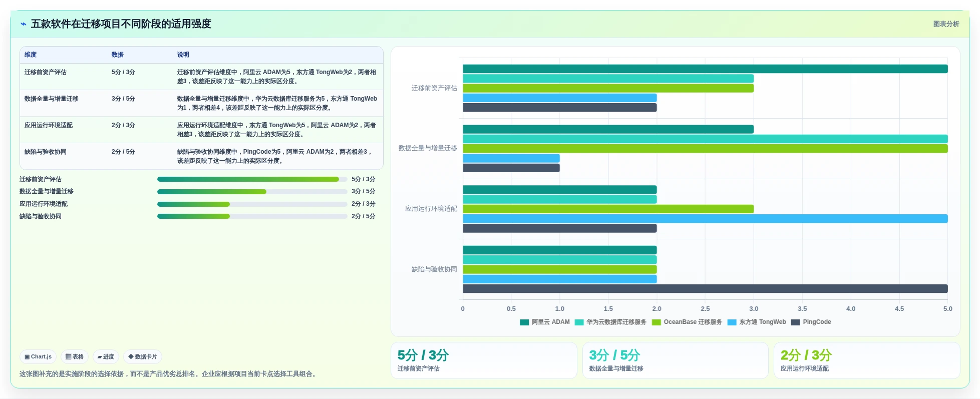Screen dimensions: 980x399
Task: Toggle the PingCode legend swatch
Action: 796,322
